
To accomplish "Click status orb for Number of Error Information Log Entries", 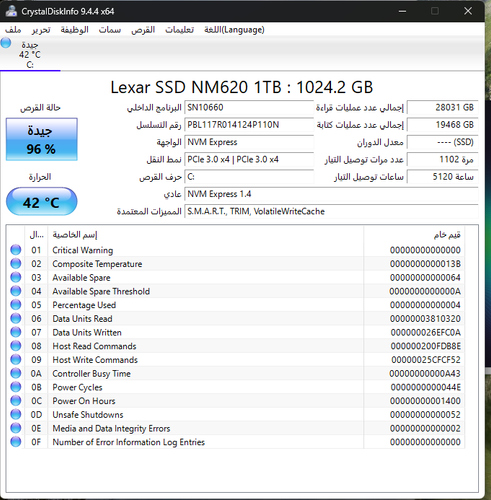I will [16, 441].
